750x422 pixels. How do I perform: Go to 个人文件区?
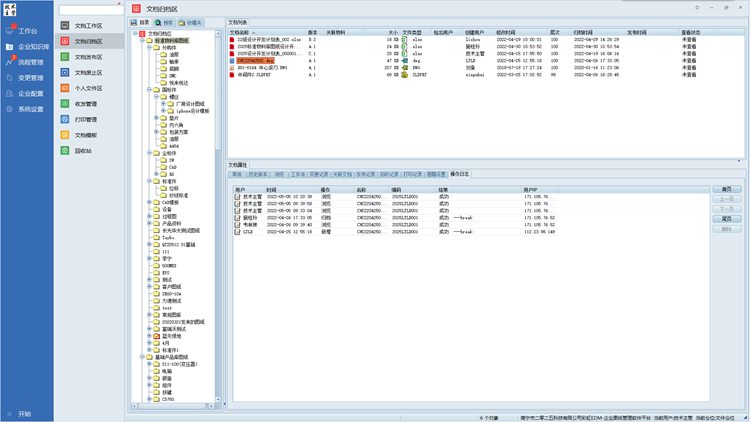[94, 87]
